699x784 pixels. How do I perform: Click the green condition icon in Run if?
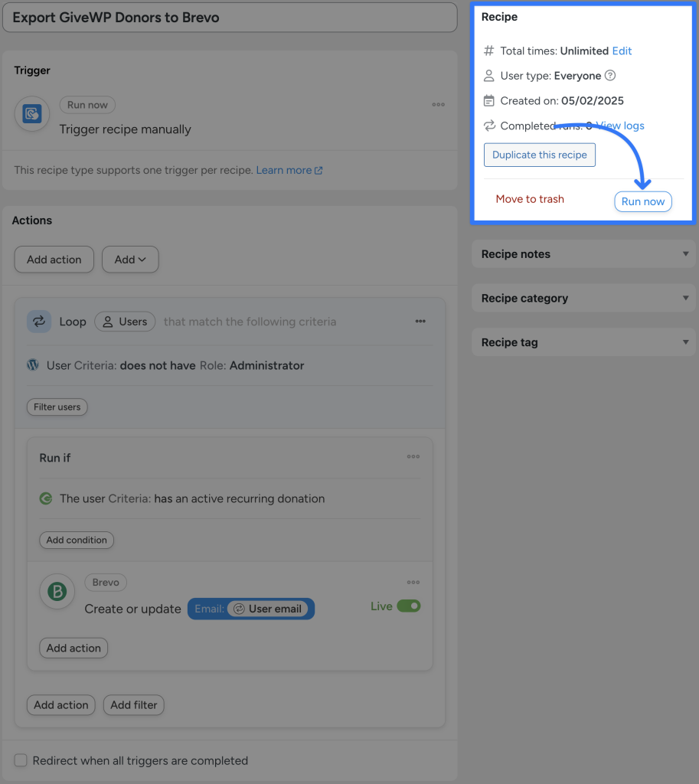click(45, 498)
